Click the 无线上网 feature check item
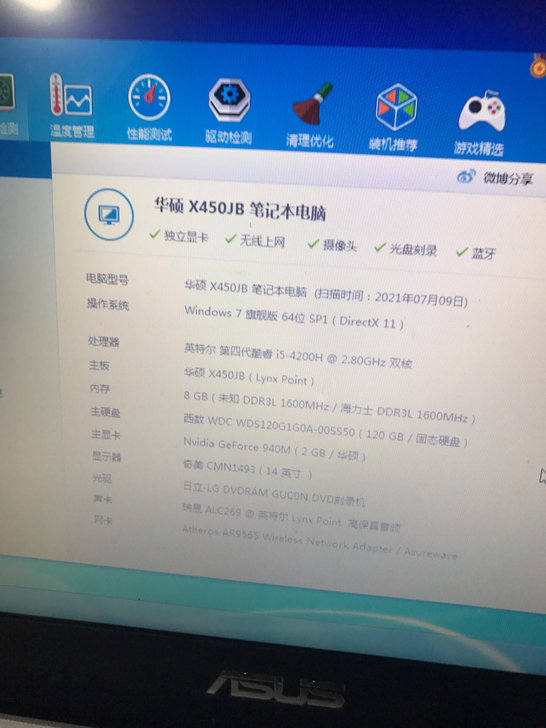Image resolution: width=546 pixels, height=728 pixels. pos(255,240)
